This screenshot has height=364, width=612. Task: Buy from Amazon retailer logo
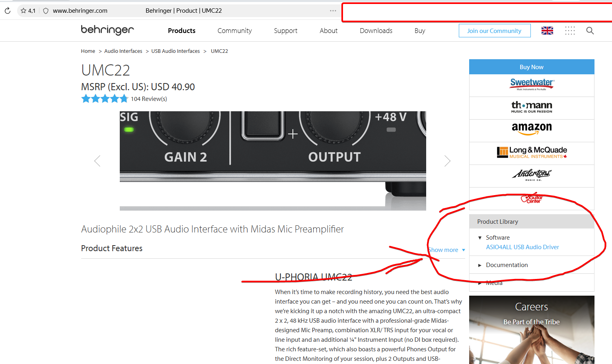[532, 129]
